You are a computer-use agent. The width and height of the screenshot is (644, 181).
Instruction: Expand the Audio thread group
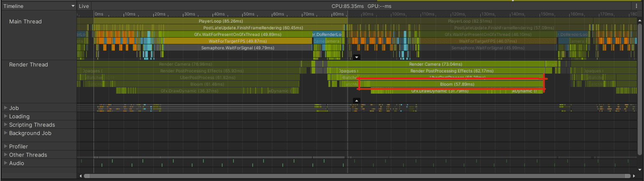click(5, 163)
